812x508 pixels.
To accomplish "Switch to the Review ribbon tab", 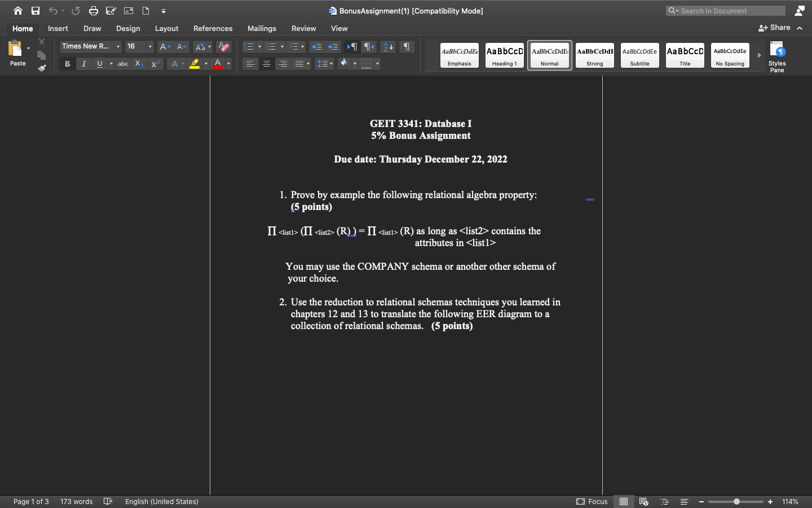I will pos(303,28).
